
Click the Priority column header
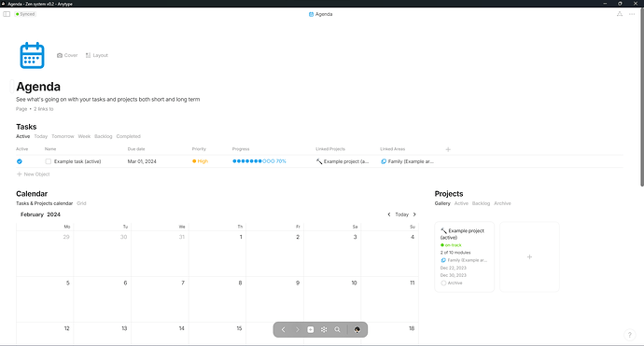[x=199, y=149]
